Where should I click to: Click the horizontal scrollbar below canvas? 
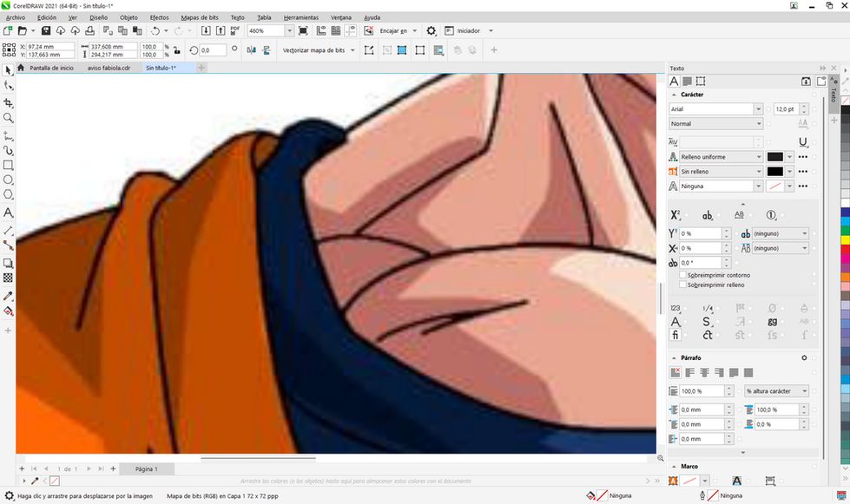(x=258, y=459)
